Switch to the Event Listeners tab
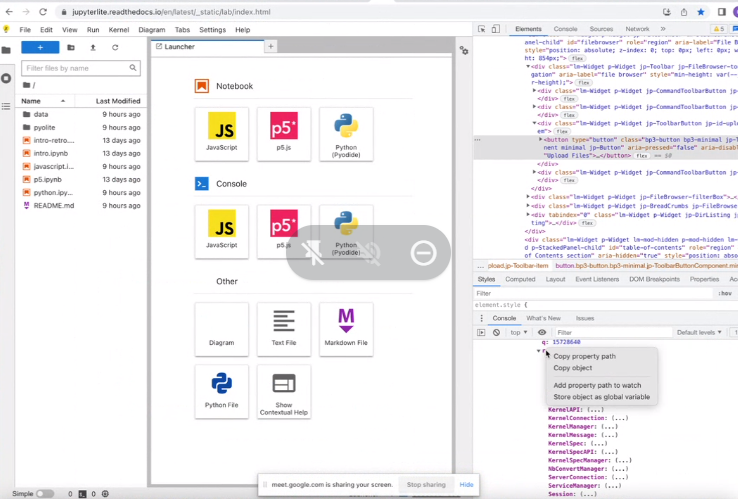This screenshot has width=738, height=499. [597, 279]
